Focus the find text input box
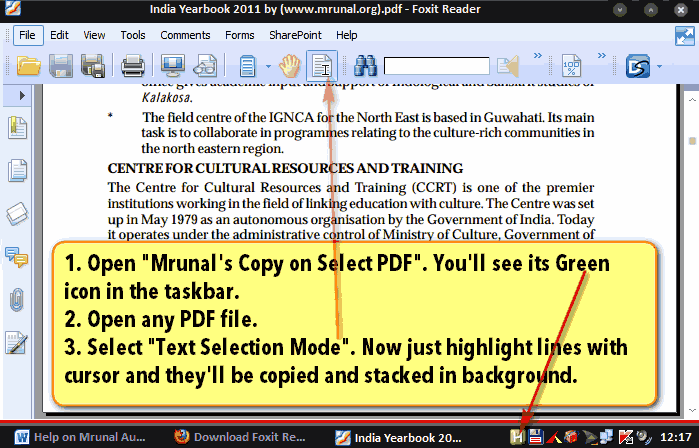Screen dimensions: 699x448 436,66
